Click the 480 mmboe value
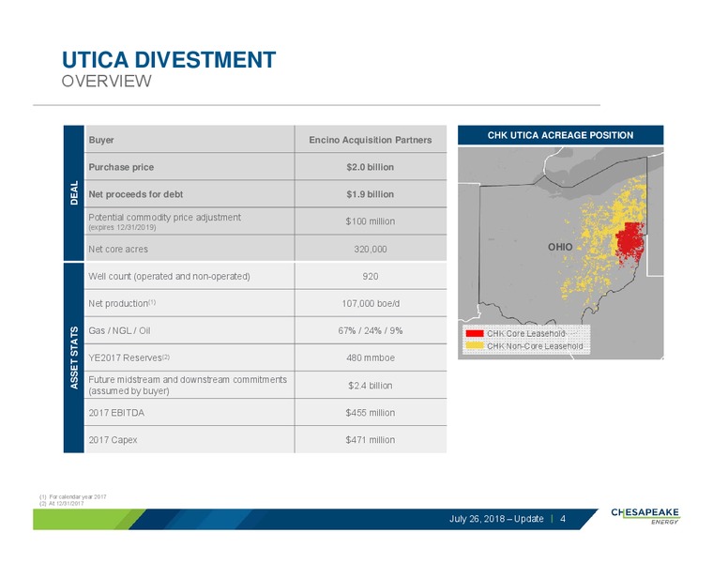Image resolution: width=728 pixels, height=563 pixels. [370, 358]
